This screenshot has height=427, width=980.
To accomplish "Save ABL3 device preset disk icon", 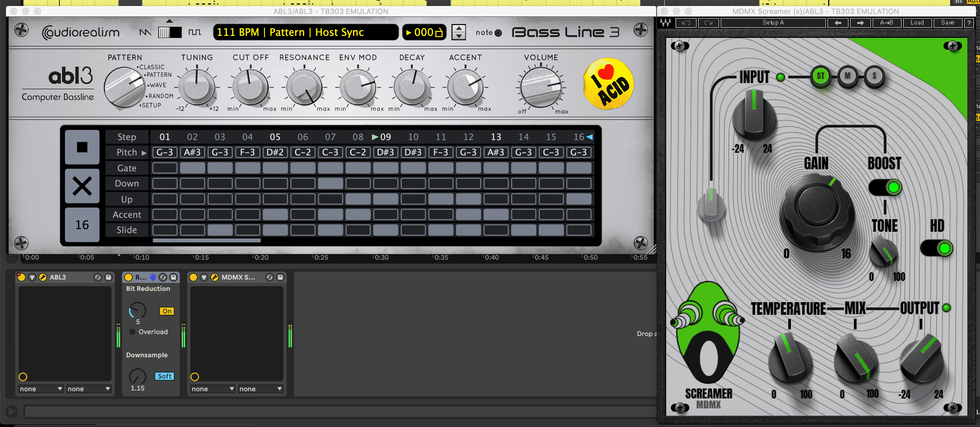I will (x=108, y=277).
